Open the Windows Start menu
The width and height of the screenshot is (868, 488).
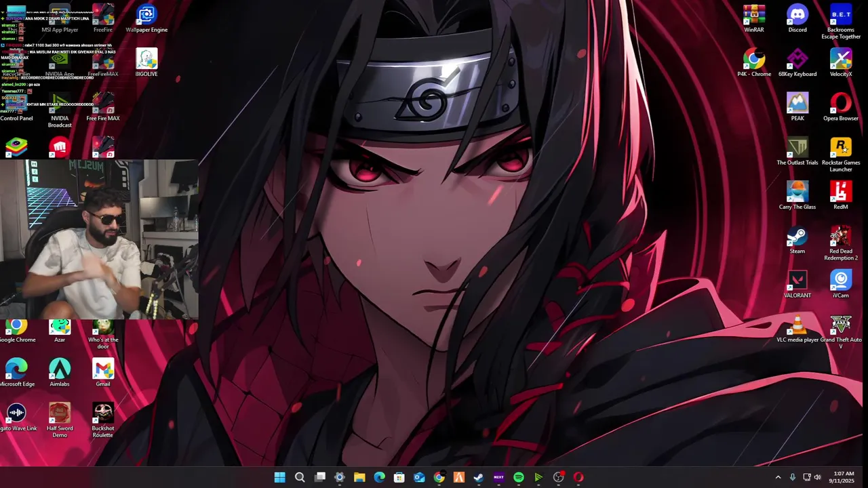(x=279, y=477)
